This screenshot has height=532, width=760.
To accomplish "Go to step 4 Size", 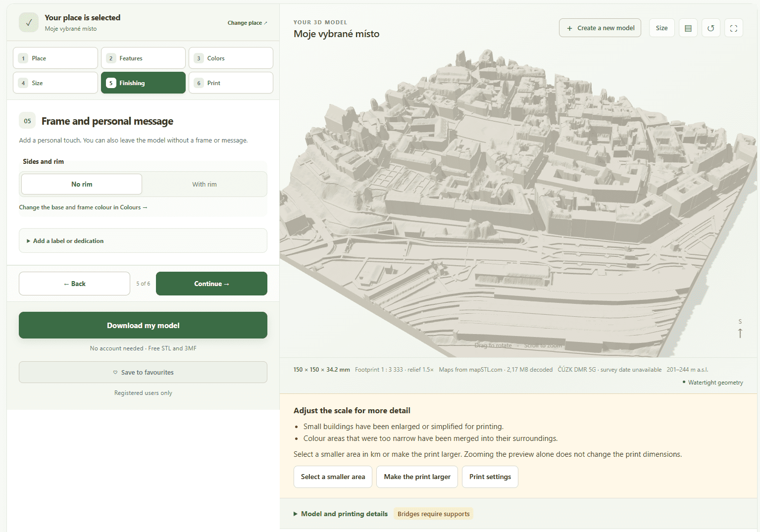I will tap(55, 83).
